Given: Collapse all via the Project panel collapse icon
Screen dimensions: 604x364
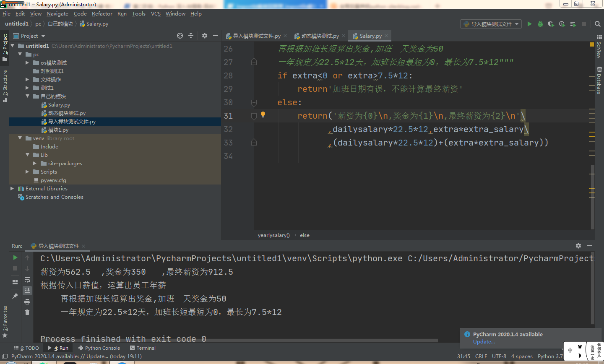Looking at the screenshot, I should pyautogui.click(x=191, y=36).
